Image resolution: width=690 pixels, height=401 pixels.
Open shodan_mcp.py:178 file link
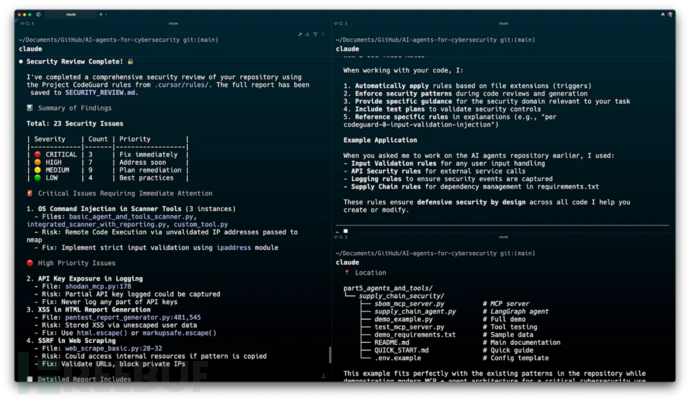pos(98,287)
